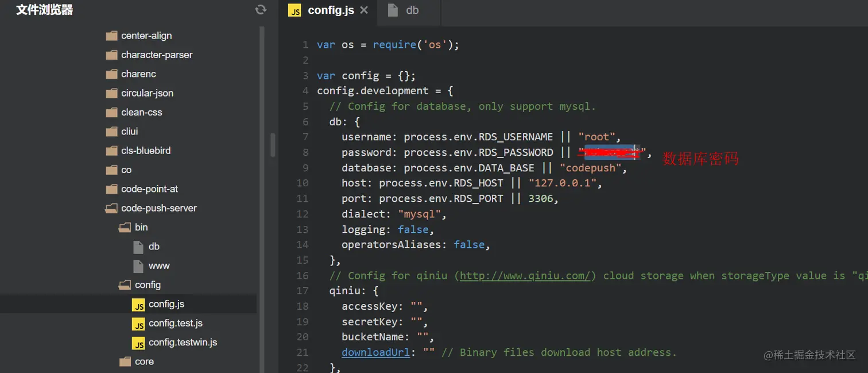
Task: Click the co folder icon
Action: [112, 170]
